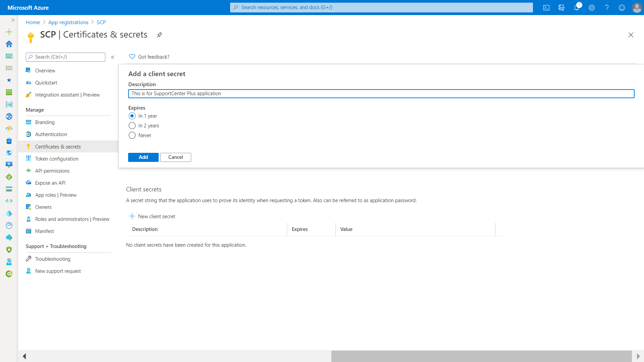Open the notifications bell
The image size is (644, 362).
point(577,8)
